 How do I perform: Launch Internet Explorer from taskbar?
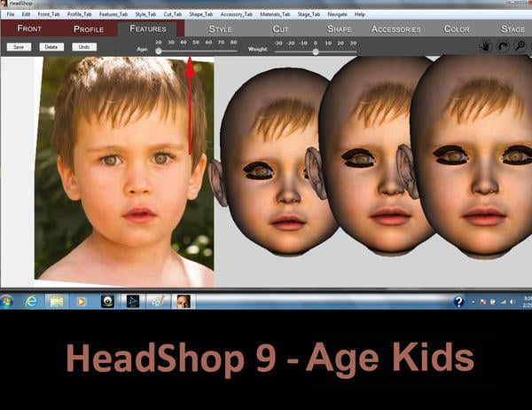click(x=31, y=302)
